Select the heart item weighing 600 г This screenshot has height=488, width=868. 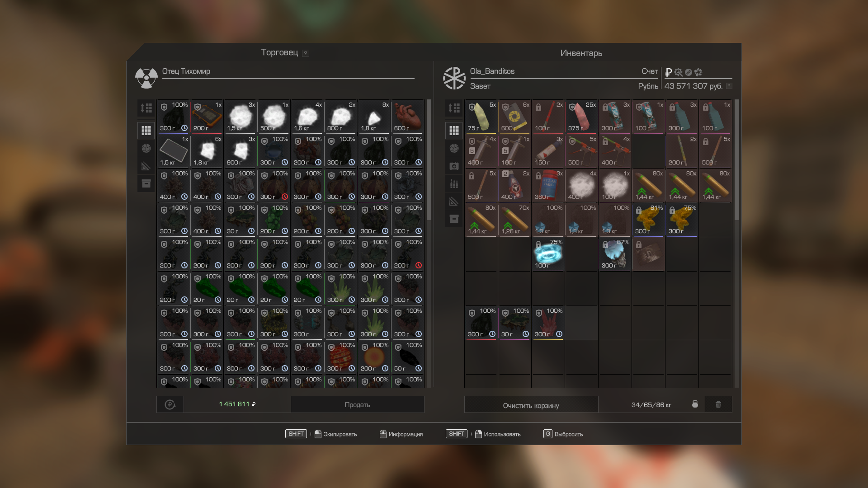click(408, 117)
